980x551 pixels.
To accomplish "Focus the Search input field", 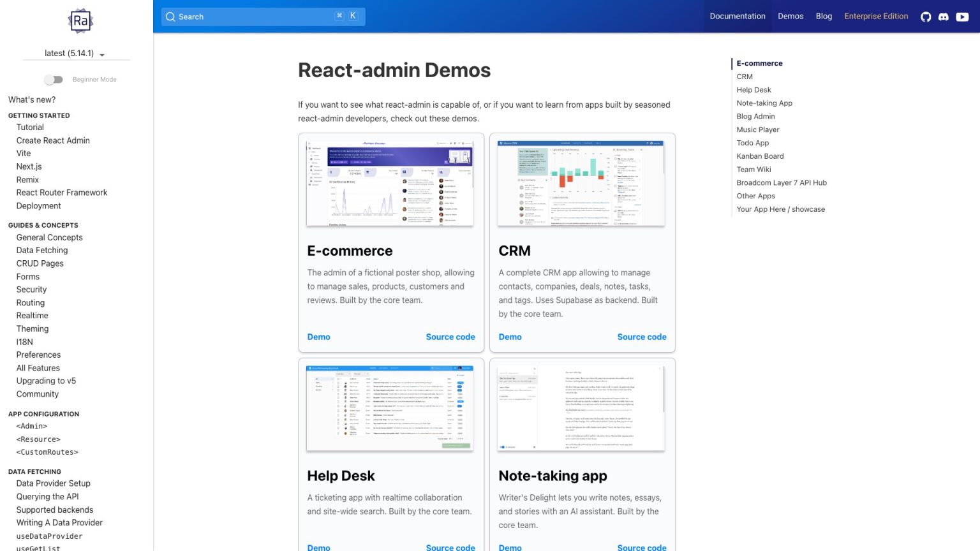I will tap(263, 17).
